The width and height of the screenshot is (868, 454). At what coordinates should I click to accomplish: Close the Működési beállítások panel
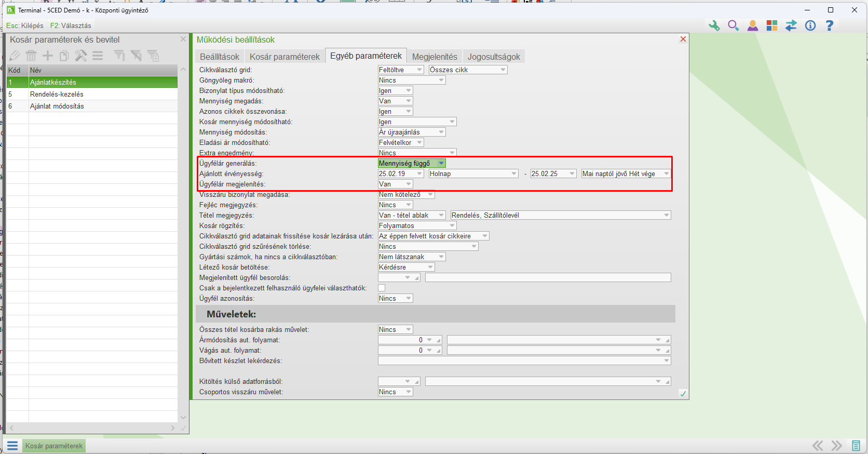[683, 39]
